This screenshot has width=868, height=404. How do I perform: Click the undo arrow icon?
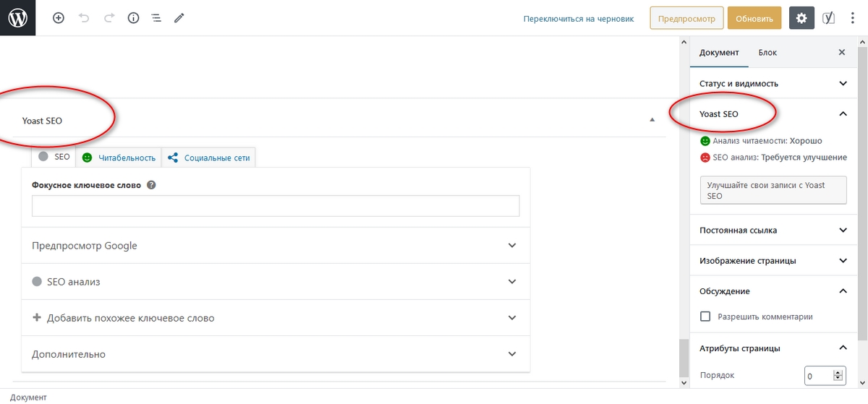click(84, 18)
